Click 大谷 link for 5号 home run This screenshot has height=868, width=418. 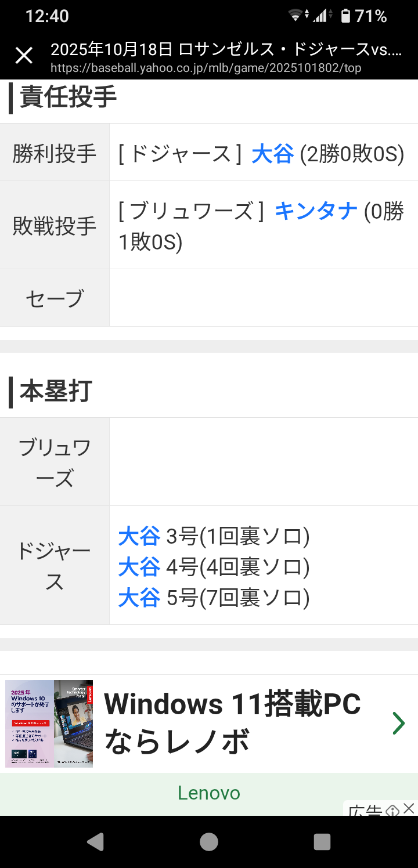139,597
